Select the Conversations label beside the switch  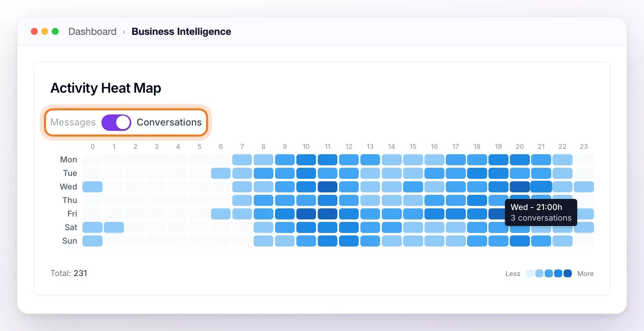click(169, 122)
